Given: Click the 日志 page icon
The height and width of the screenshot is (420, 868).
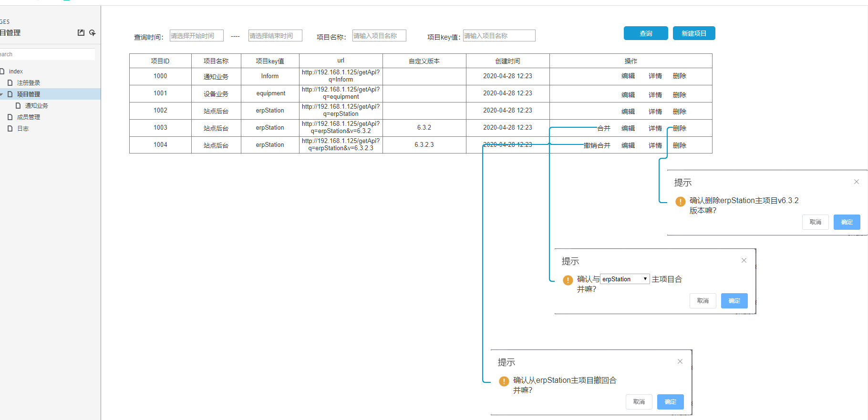Looking at the screenshot, I should click(x=10, y=128).
